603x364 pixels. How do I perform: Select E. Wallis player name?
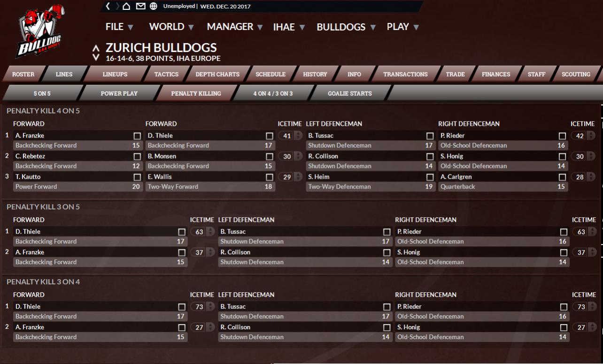pyautogui.click(x=160, y=177)
